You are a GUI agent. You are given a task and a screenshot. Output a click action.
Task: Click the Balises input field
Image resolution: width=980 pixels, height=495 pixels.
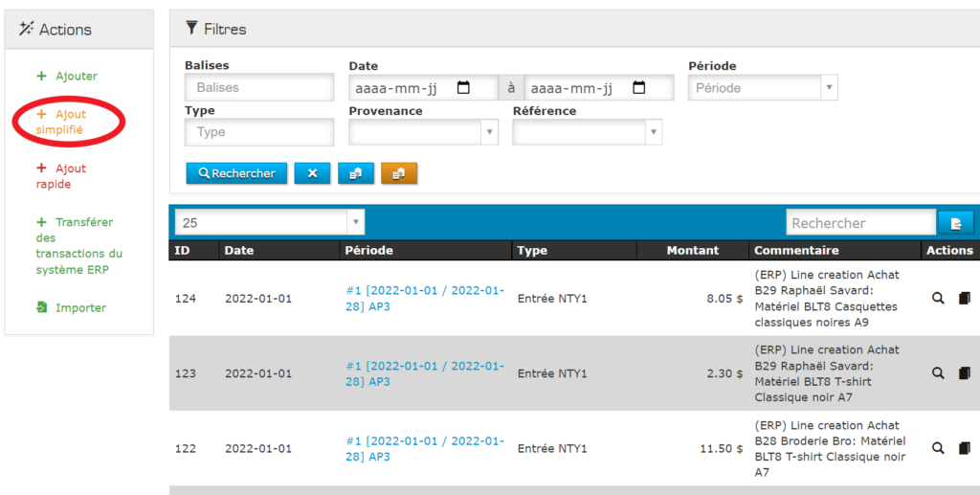coord(258,88)
